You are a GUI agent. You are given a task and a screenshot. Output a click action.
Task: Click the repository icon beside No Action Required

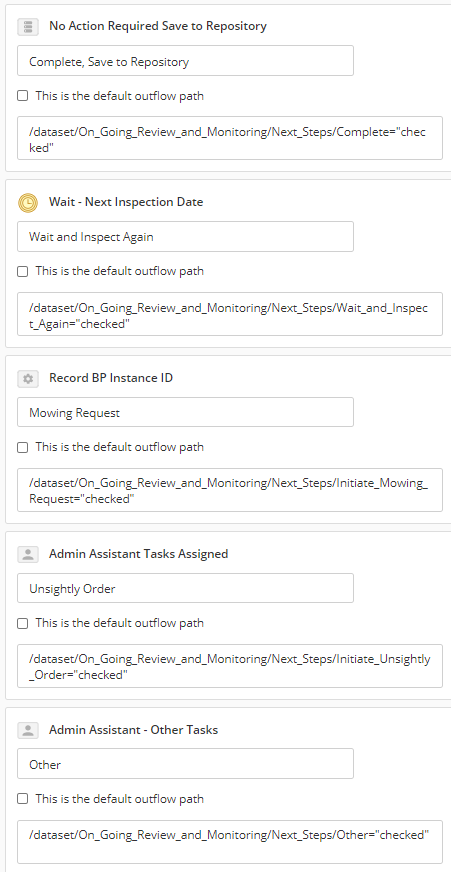(x=28, y=26)
